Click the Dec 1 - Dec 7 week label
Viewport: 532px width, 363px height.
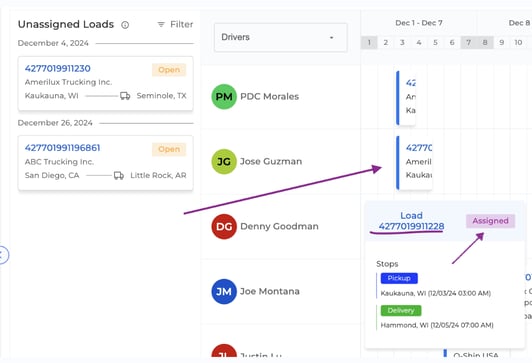(419, 23)
